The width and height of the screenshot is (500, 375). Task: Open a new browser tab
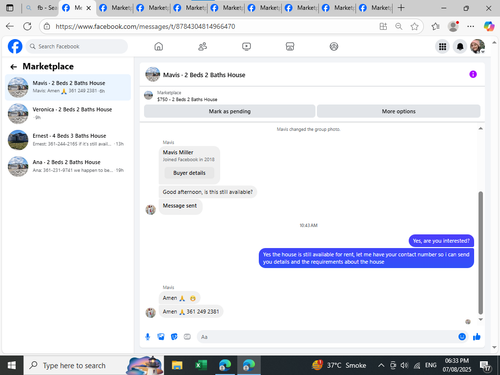[x=401, y=8]
